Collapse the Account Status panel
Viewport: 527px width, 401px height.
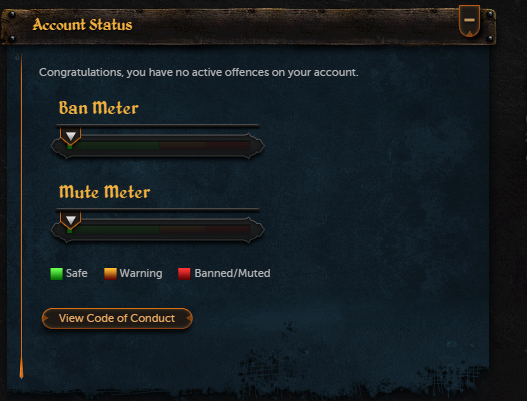coord(469,21)
